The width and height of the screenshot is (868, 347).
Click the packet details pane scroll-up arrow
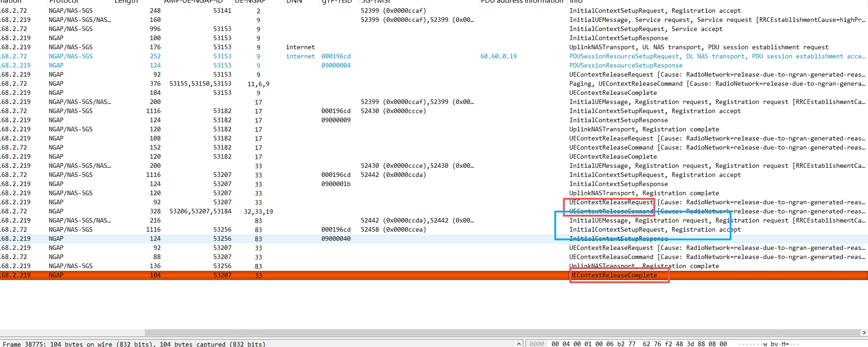pos(519,343)
